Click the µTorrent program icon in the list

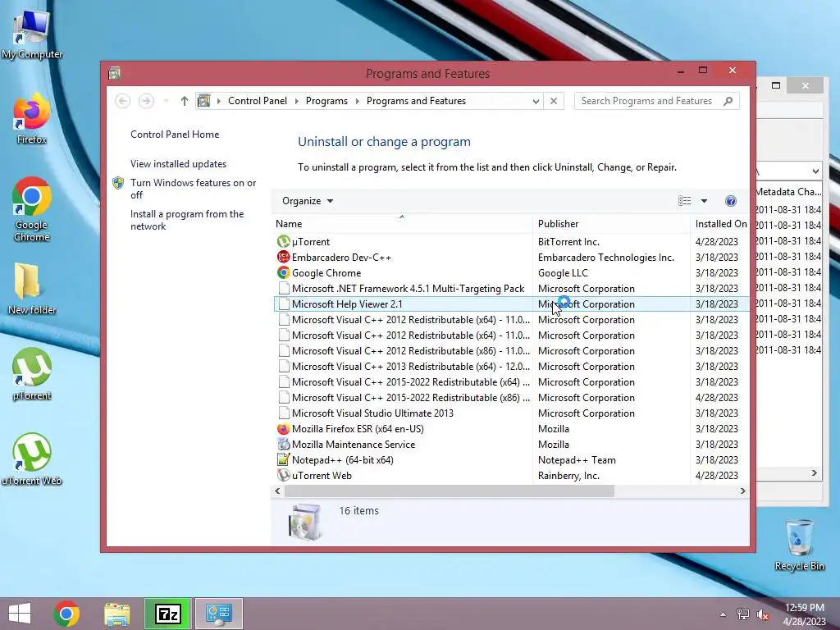click(283, 242)
